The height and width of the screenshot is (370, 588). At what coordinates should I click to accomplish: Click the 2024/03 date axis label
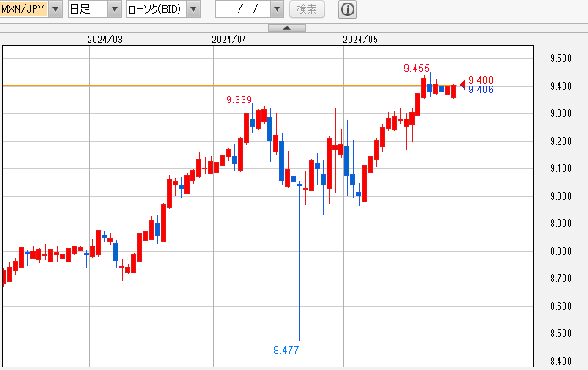click(x=105, y=40)
